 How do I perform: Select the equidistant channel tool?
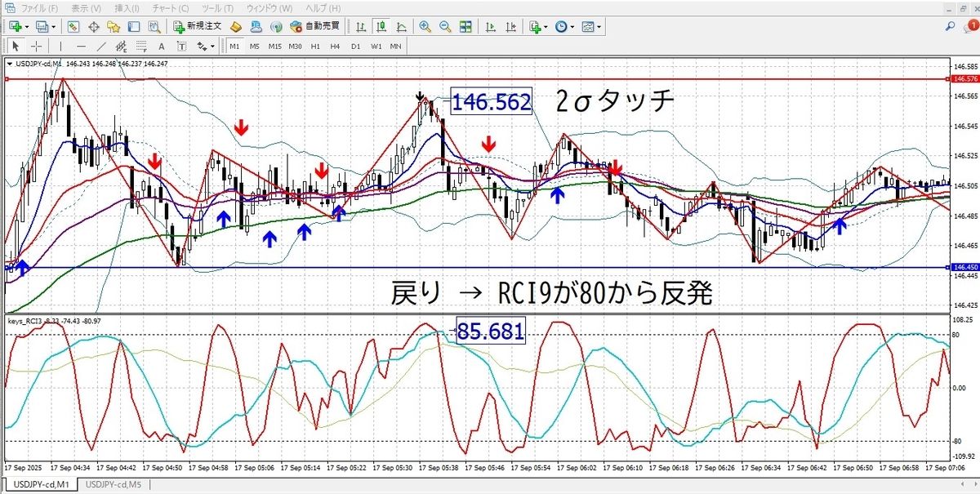tap(121, 47)
